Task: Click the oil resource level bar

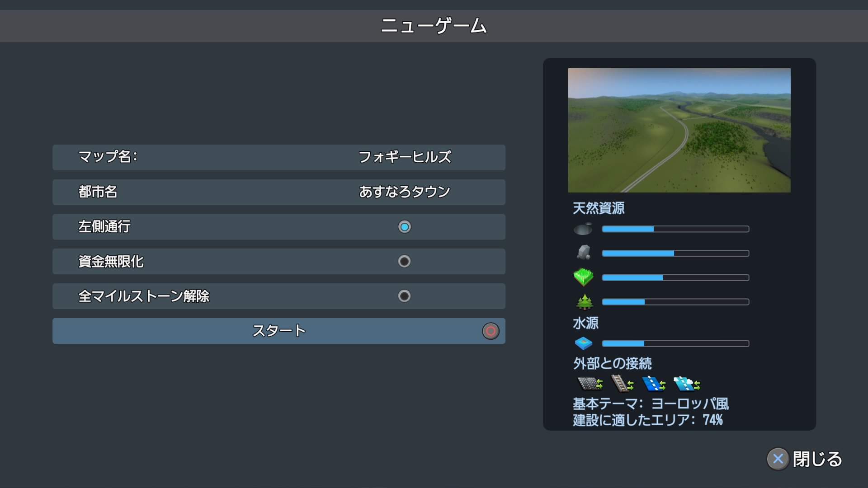Action: click(675, 229)
